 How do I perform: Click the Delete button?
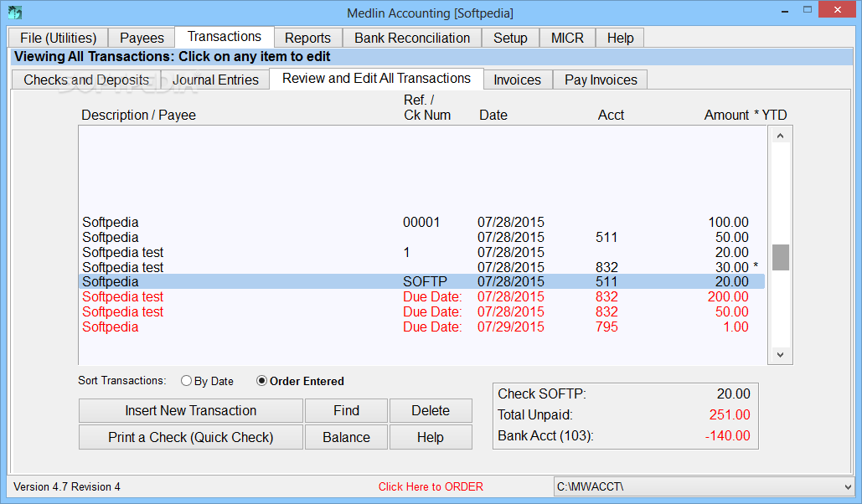click(431, 410)
